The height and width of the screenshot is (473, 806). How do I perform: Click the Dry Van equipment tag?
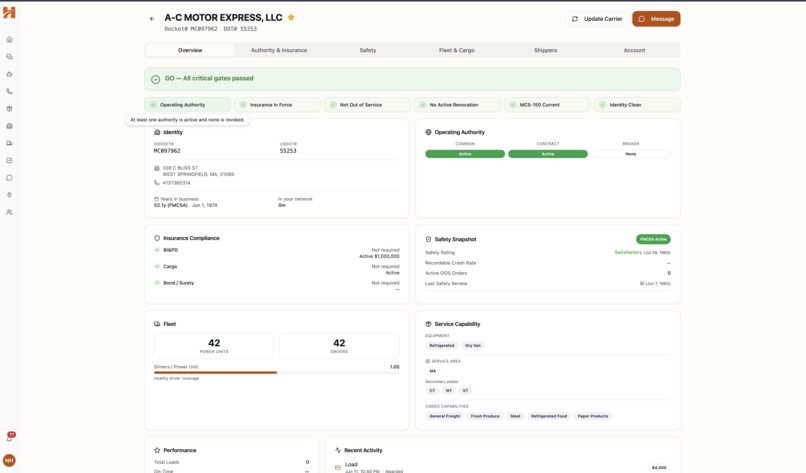coord(473,345)
